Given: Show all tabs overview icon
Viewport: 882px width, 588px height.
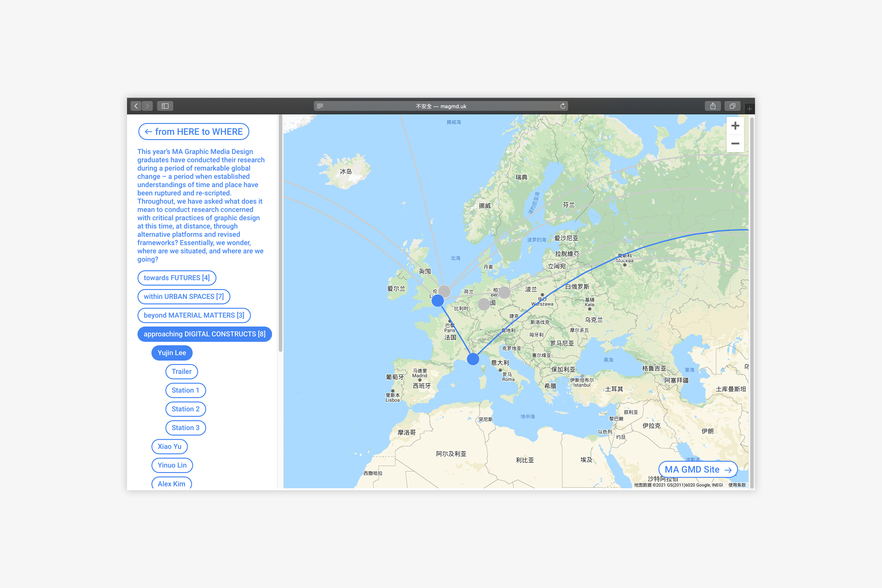Looking at the screenshot, I should click(732, 106).
